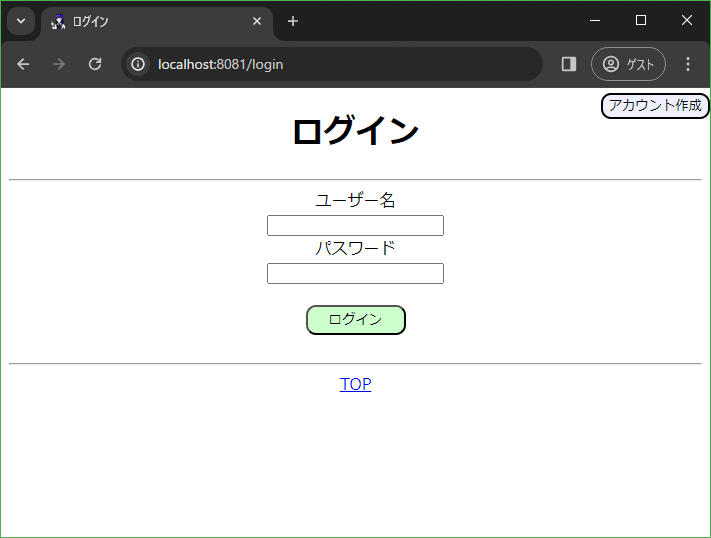Open the ゲスト profile button

pos(628,64)
